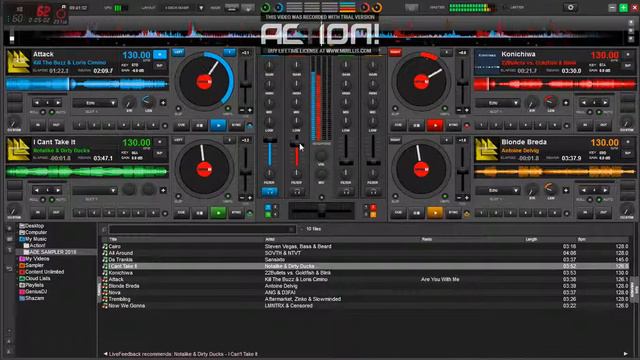Screen dimensions: 640x360
Task: Click hot cue 1 pad on Konichiwa deck
Action: pos(481,125)
